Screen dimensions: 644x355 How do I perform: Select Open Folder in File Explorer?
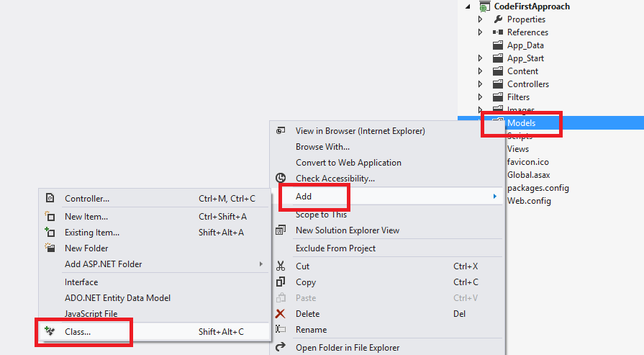pos(347,348)
